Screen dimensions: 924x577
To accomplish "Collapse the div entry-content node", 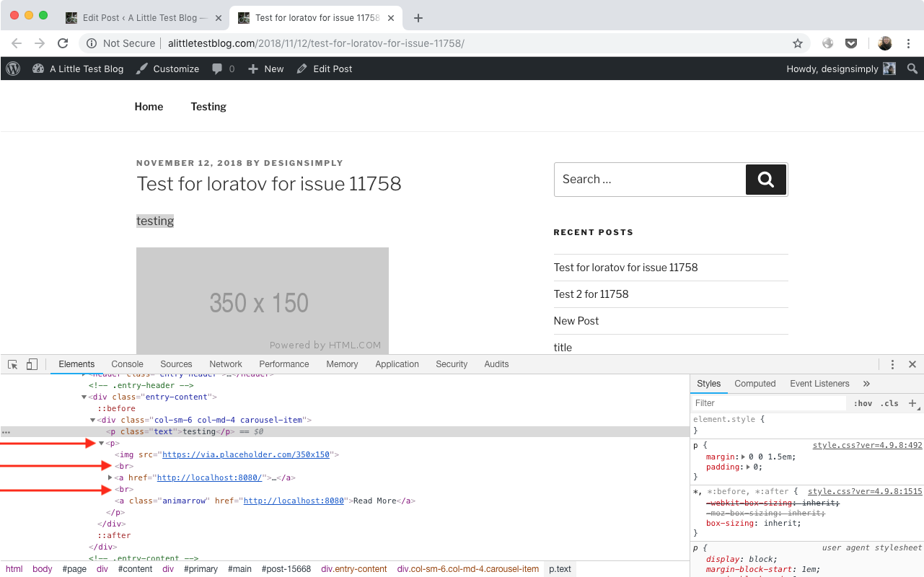I will pyautogui.click(x=84, y=397).
